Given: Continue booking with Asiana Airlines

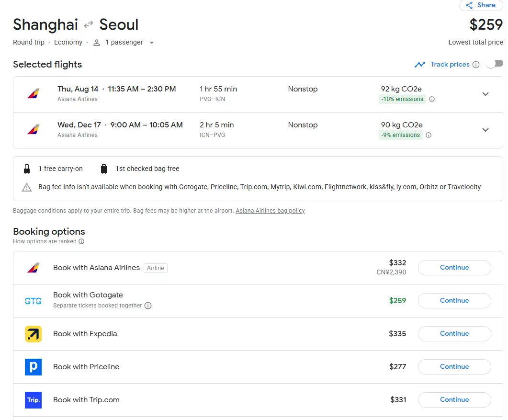Looking at the screenshot, I should (454, 268).
